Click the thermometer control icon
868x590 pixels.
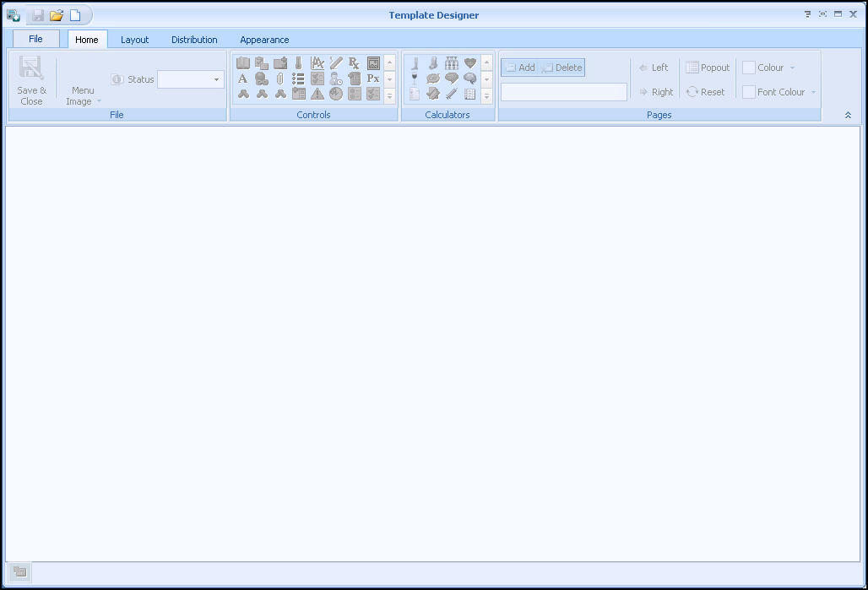pyautogui.click(x=298, y=63)
